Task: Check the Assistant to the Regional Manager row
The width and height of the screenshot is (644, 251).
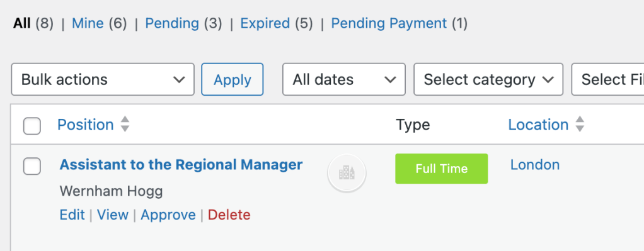Action: [32, 166]
